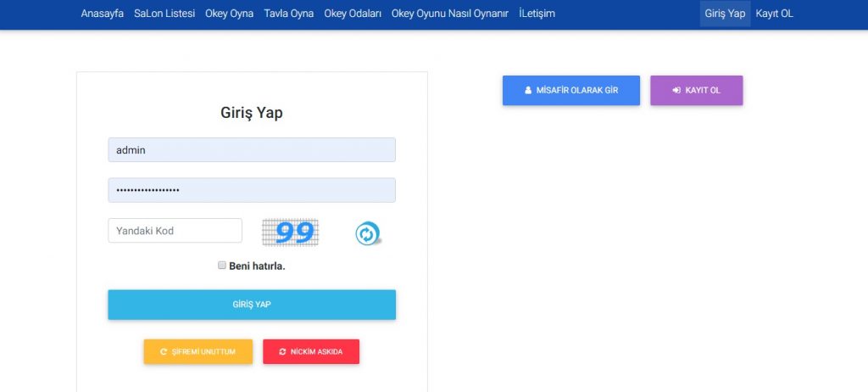Enter as guest via MİSAFİR OLARAK GİR
Screen dimensions: 868x392
[x=571, y=91]
